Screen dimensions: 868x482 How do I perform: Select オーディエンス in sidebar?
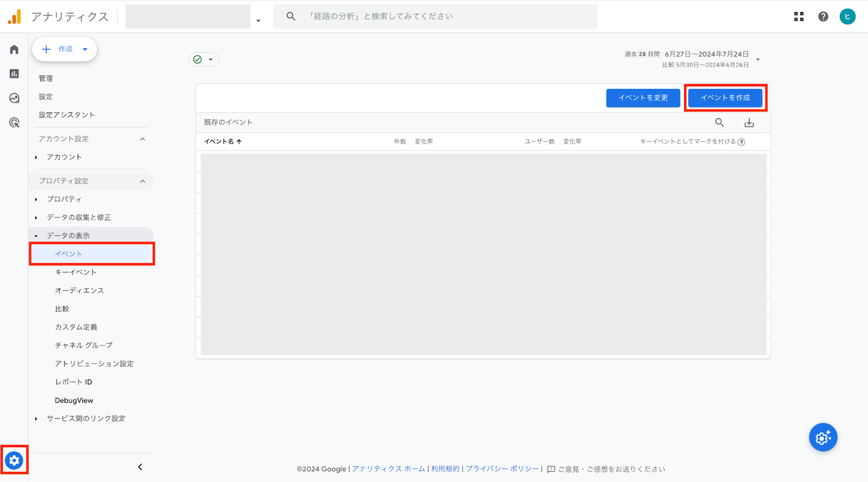click(79, 291)
